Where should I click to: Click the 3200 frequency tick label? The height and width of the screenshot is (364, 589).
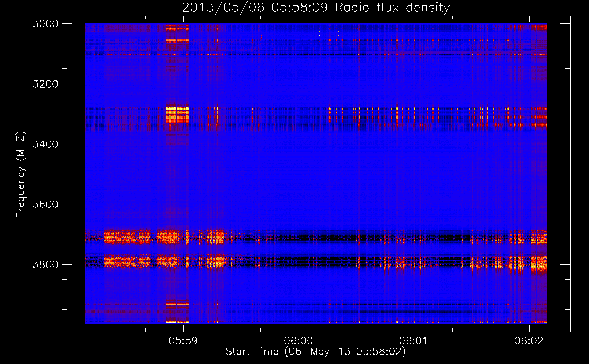click(46, 84)
